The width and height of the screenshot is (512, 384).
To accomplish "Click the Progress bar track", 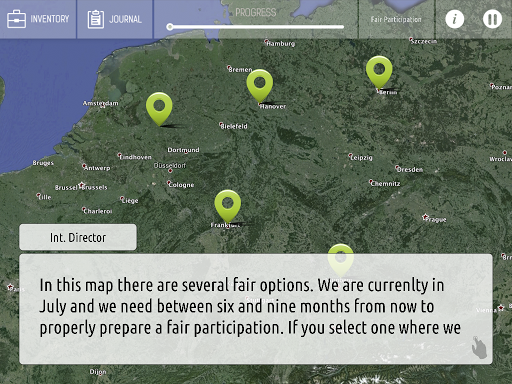I will coord(257,27).
